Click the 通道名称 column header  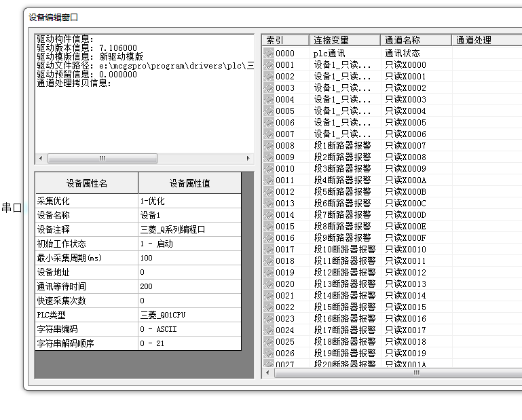[415, 41]
